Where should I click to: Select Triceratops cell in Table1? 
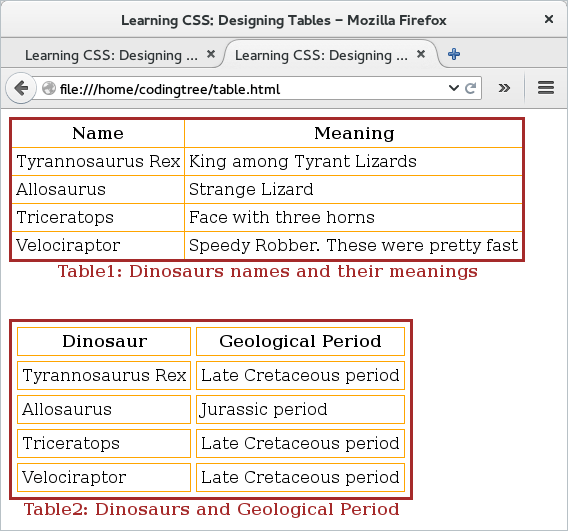(x=98, y=218)
